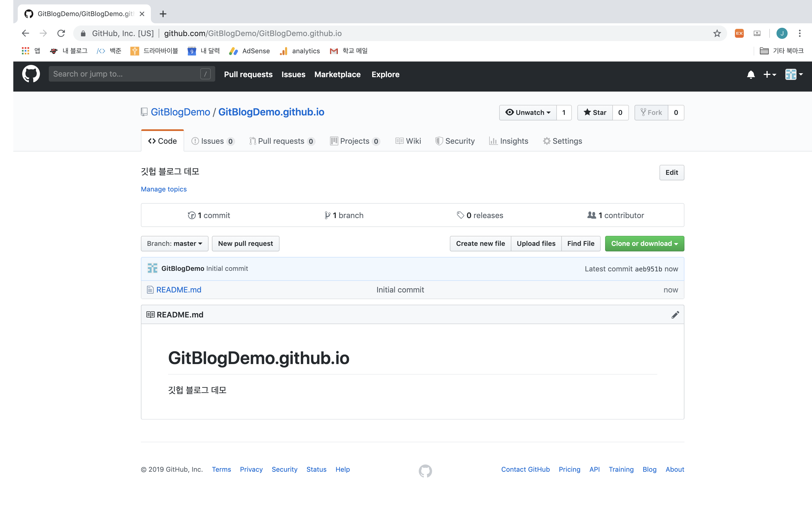Bookmark this page with the star icon
This screenshot has width=812, height=515.
point(717,33)
